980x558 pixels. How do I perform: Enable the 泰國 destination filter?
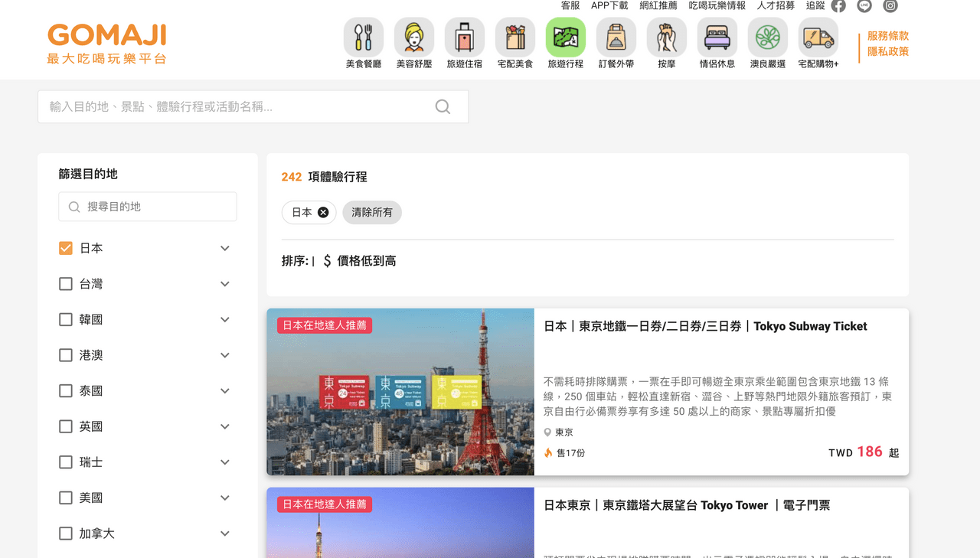click(x=65, y=390)
